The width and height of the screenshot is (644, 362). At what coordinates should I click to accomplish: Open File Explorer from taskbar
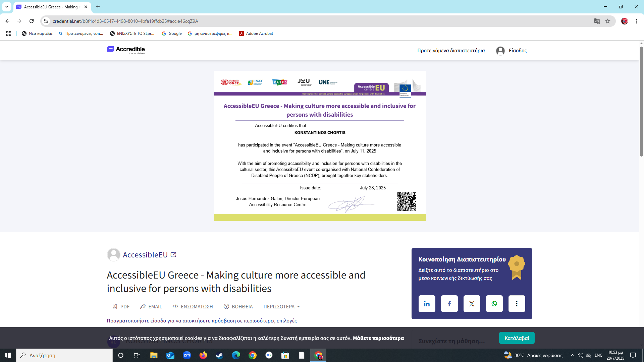[154, 355]
